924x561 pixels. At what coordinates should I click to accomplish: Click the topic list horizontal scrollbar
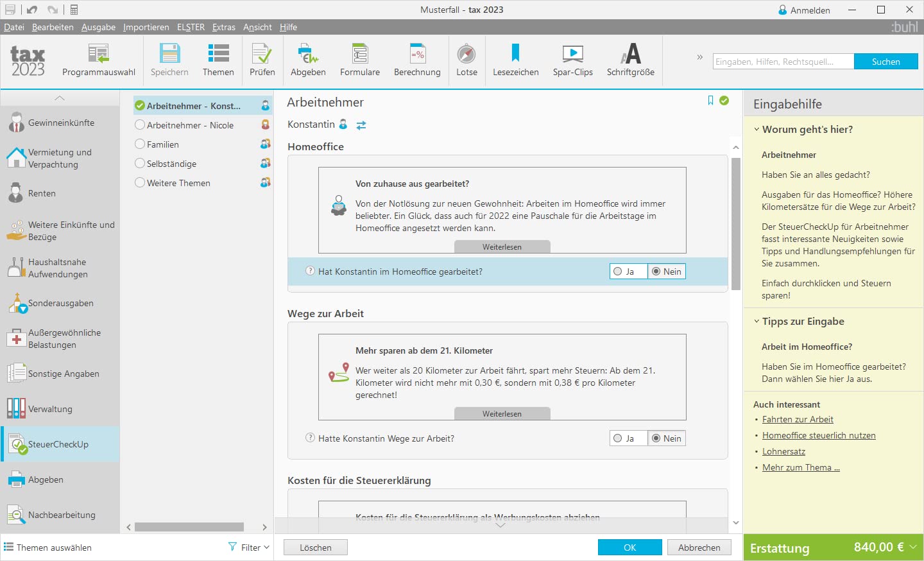click(189, 527)
